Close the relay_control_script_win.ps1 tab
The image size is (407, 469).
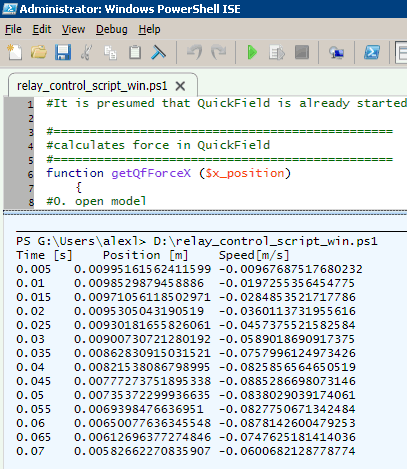click(x=180, y=86)
